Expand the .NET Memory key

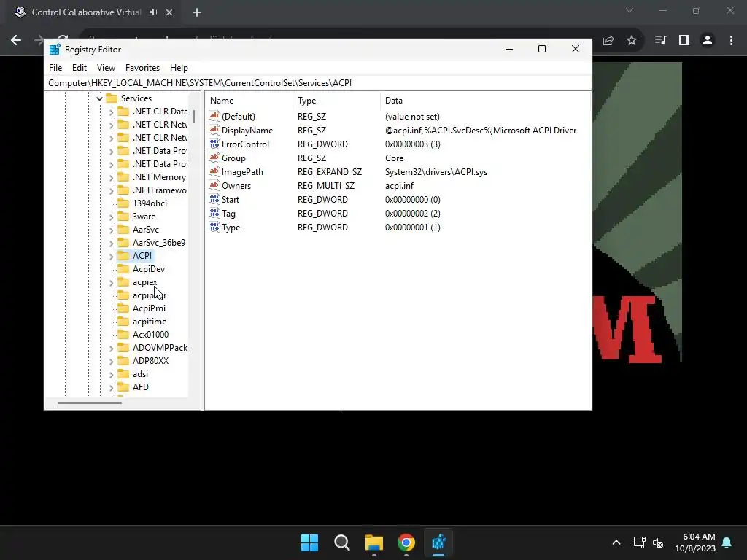(112, 178)
